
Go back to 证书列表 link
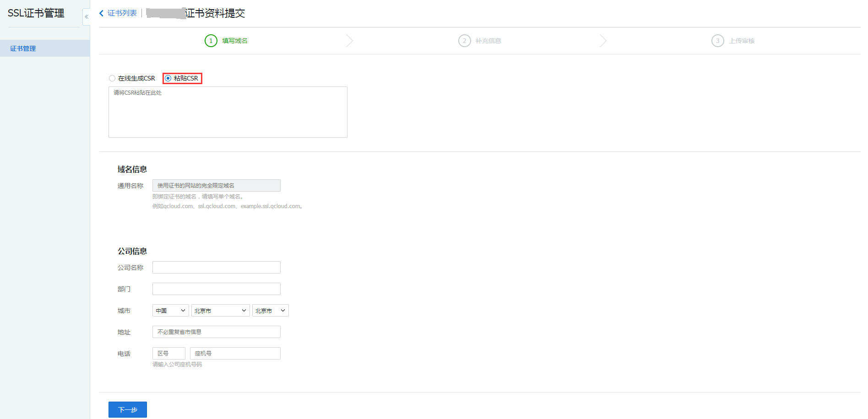(x=122, y=13)
